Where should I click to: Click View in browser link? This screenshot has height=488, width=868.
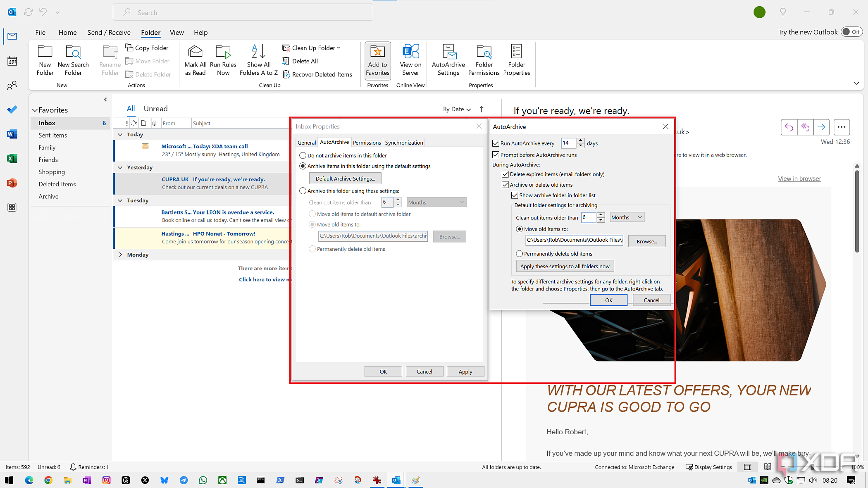[799, 179]
